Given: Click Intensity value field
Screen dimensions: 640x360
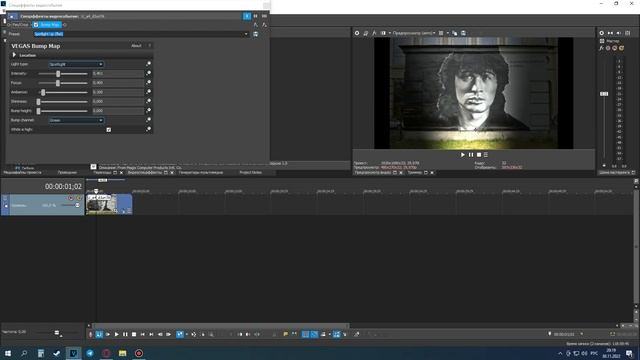Looking at the screenshot, I should pyautogui.click(x=118, y=73).
